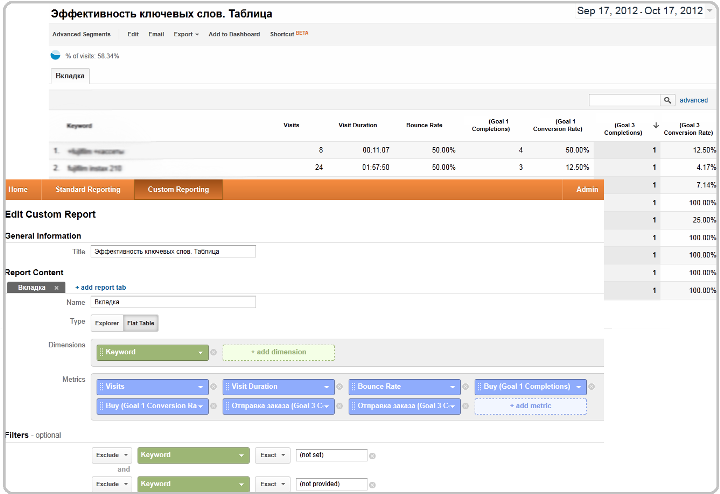720x494 pixels.
Task: Select the Explorer report type
Action: [107, 323]
